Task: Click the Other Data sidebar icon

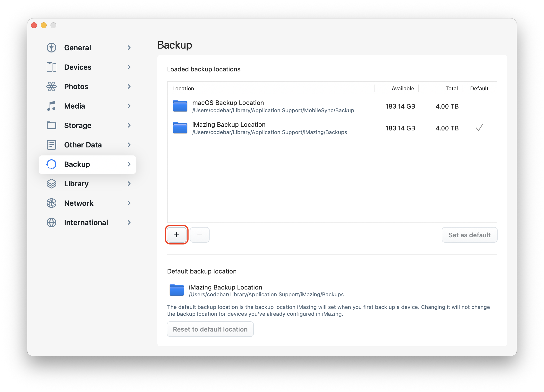Action: click(51, 145)
